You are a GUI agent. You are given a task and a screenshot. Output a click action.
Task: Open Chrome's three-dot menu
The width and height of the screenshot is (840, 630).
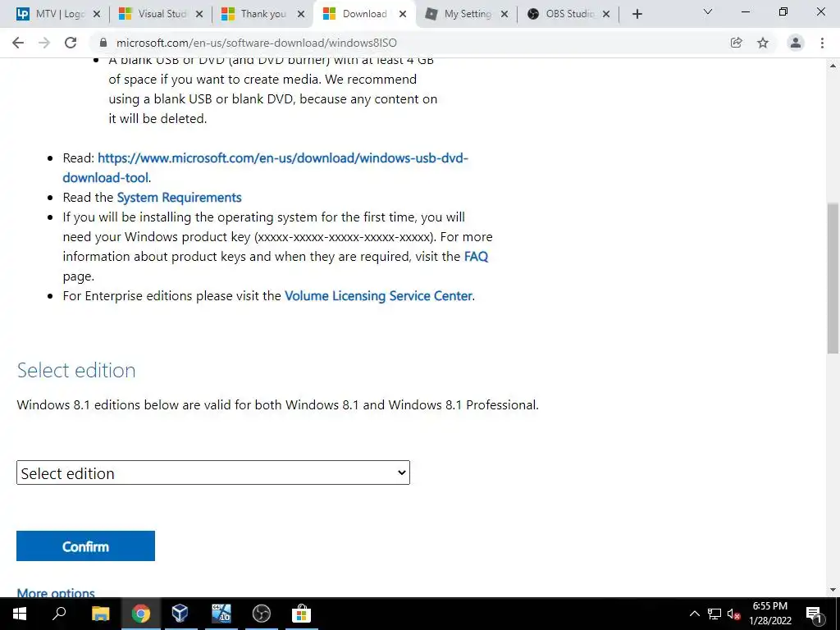[822, 43]
